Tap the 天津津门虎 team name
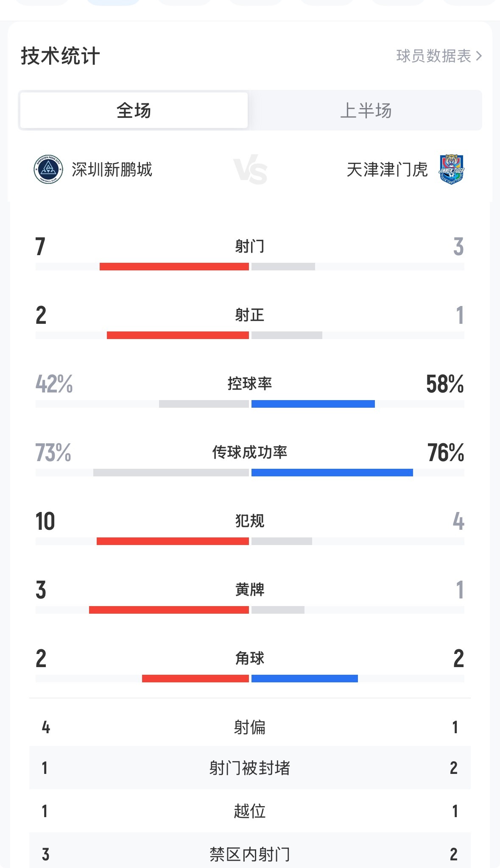Image resolution: width=500 pixels, height=868 pixels. 387,170
